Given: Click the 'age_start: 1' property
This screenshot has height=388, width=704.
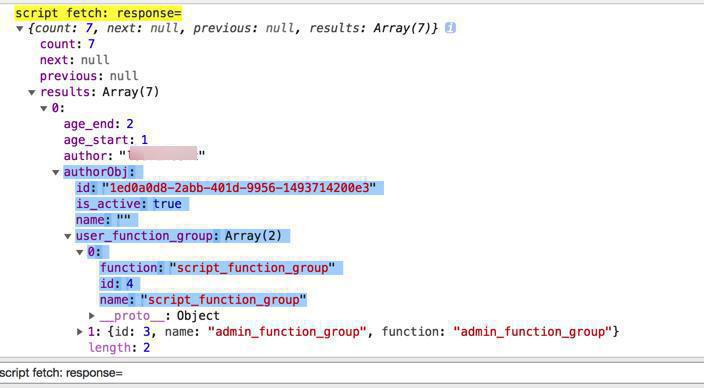Looking at the screenshot, I should tap(106, 140).
